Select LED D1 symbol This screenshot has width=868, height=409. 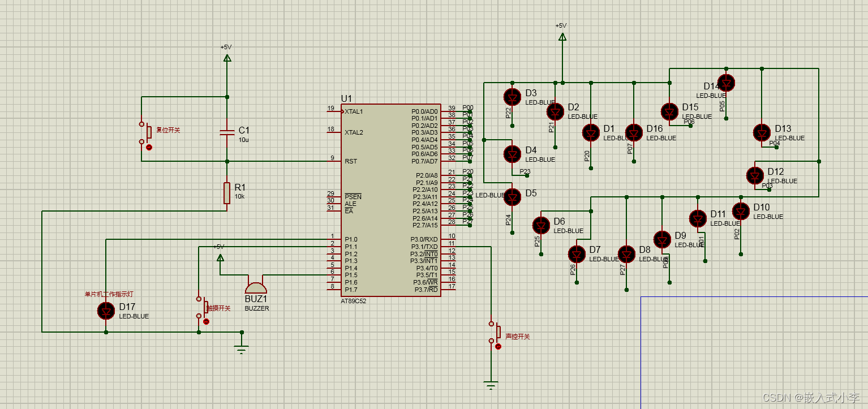point(591,133)
